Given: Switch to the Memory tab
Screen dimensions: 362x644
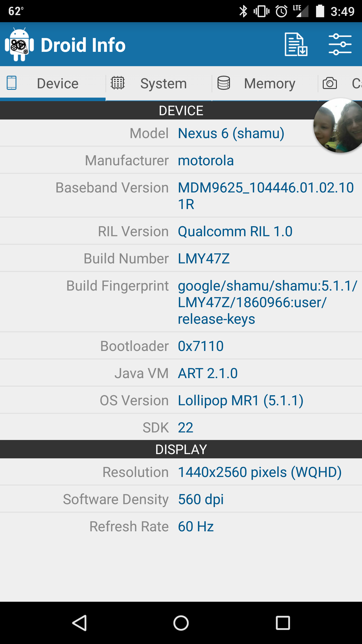Looking at the screenshot, I should pos(265,84).
